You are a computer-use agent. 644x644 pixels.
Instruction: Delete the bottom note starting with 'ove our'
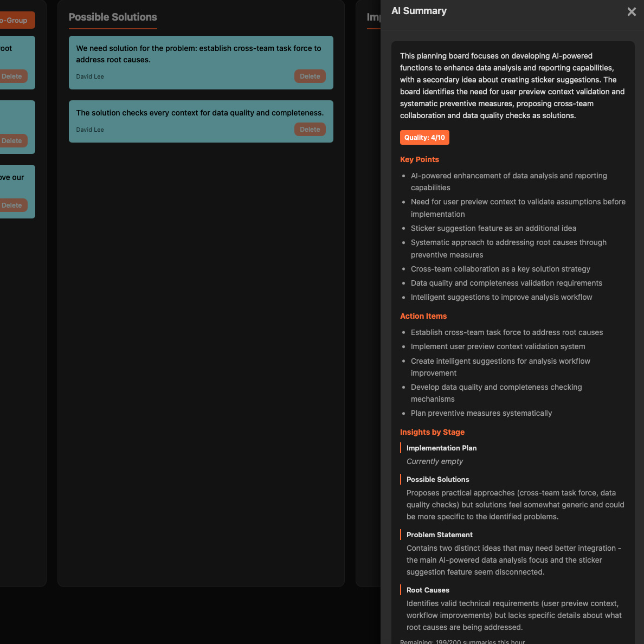pos(11,205)
